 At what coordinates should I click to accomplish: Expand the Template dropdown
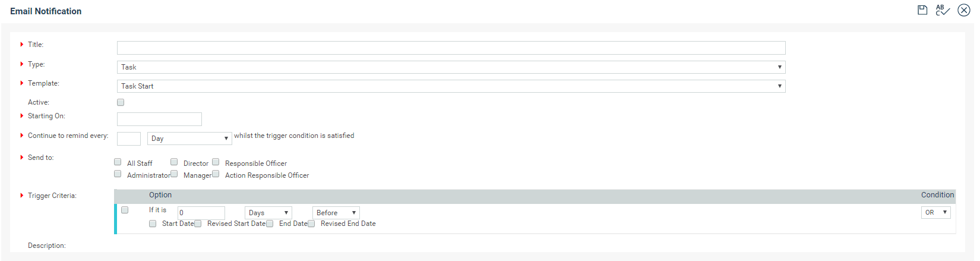451,86
